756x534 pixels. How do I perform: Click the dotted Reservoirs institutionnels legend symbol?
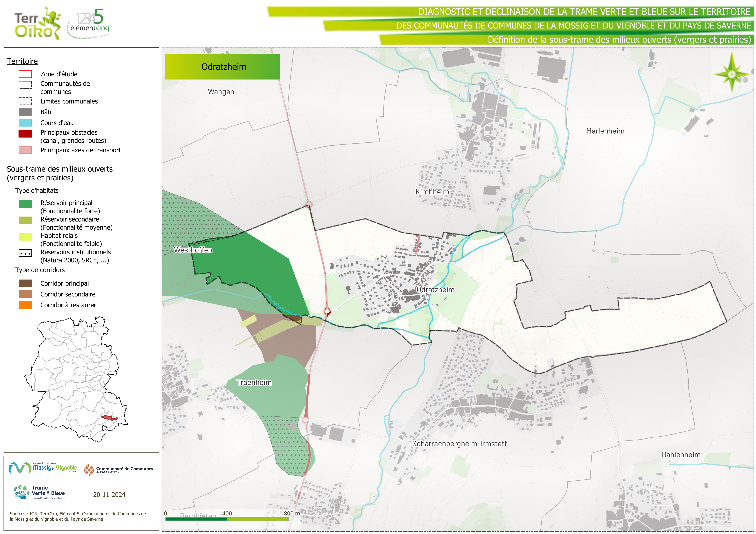25,253
